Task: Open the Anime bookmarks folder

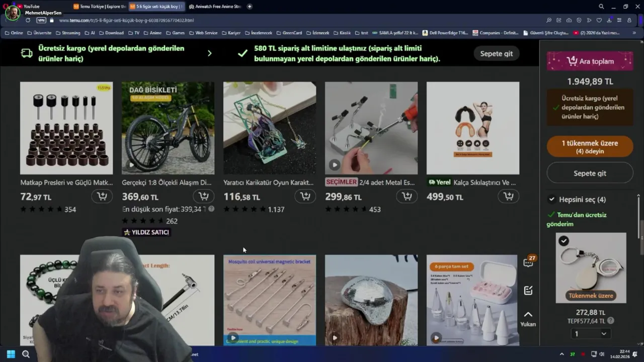Action: (x=152, y=33)
